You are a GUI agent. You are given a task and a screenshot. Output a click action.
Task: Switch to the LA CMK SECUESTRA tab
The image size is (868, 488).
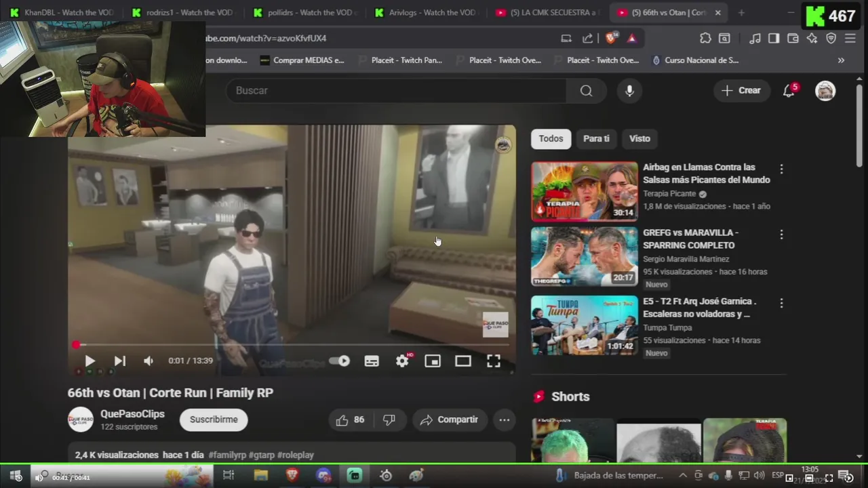(x=548, y=12)
